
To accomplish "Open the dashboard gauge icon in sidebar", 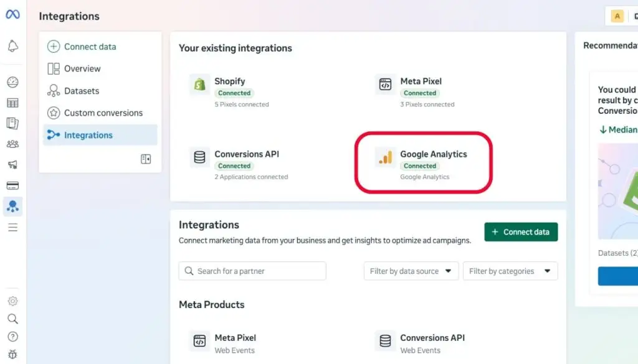I will point(12,82).
